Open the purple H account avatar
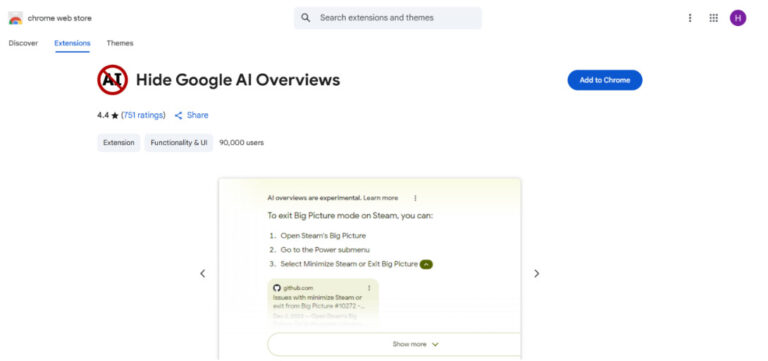 click(738, 18)
